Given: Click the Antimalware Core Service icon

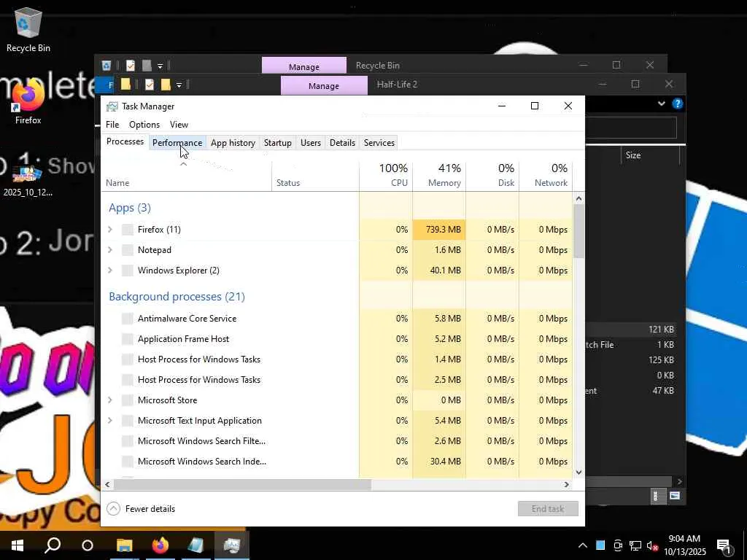Looking at the screenshot, I should pos(127,319).
